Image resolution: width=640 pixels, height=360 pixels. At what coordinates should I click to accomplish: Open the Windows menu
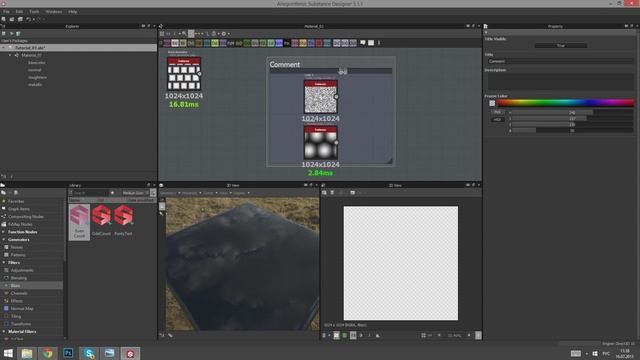[54, 12]
